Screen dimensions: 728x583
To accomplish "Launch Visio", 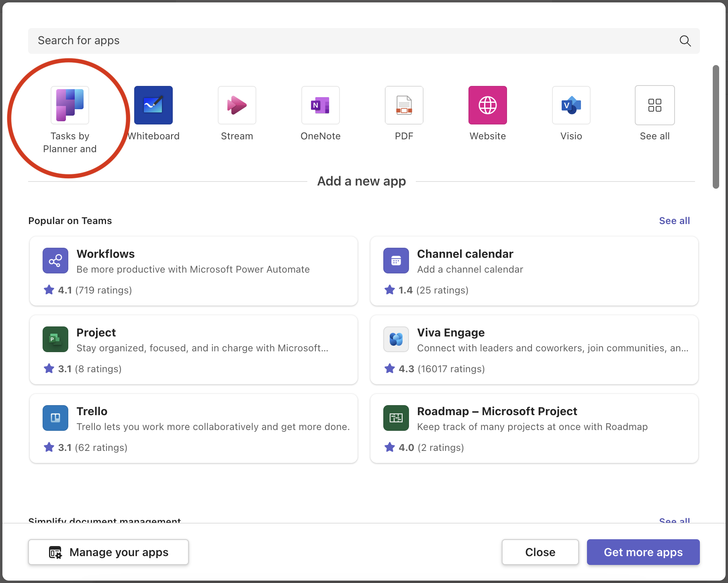I will 571,105.
